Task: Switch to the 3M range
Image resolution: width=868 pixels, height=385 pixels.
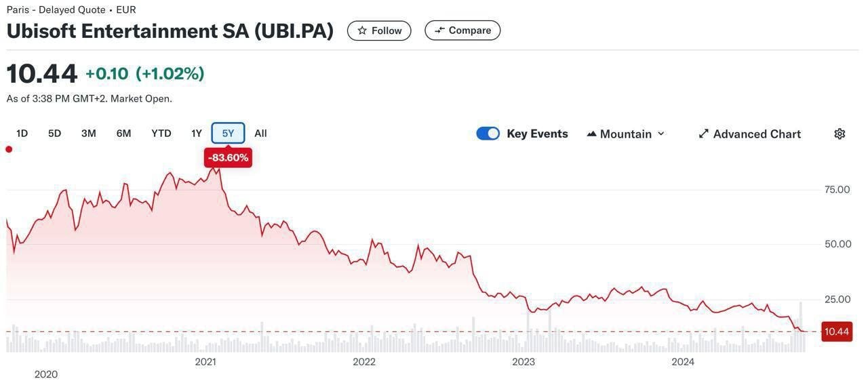Action: pyautogui.click(x=89, y=134)
